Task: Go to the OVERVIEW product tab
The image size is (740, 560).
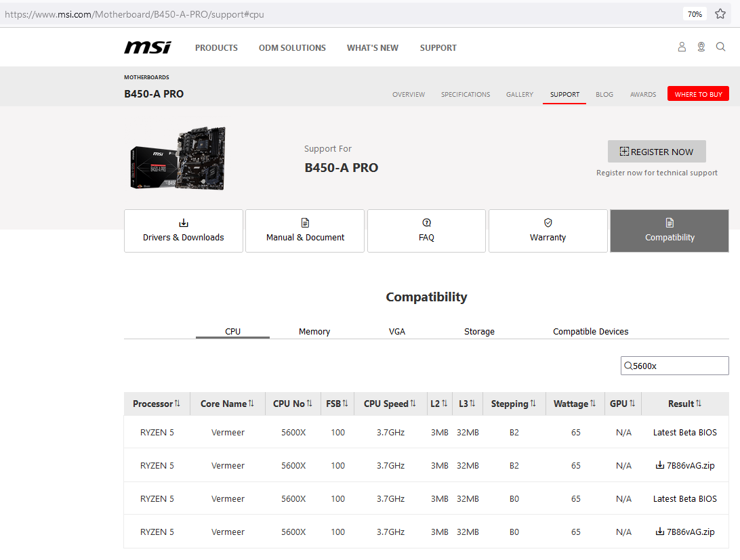Action: (409, 94)
